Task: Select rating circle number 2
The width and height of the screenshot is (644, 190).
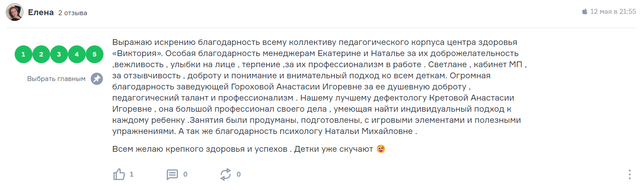Action: pyautogui.click(x=41, y=54)
